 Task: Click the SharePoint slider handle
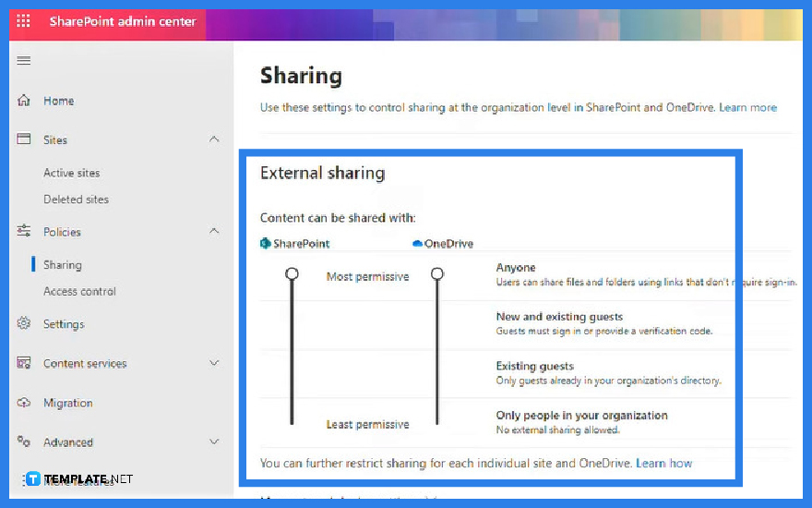293,273
